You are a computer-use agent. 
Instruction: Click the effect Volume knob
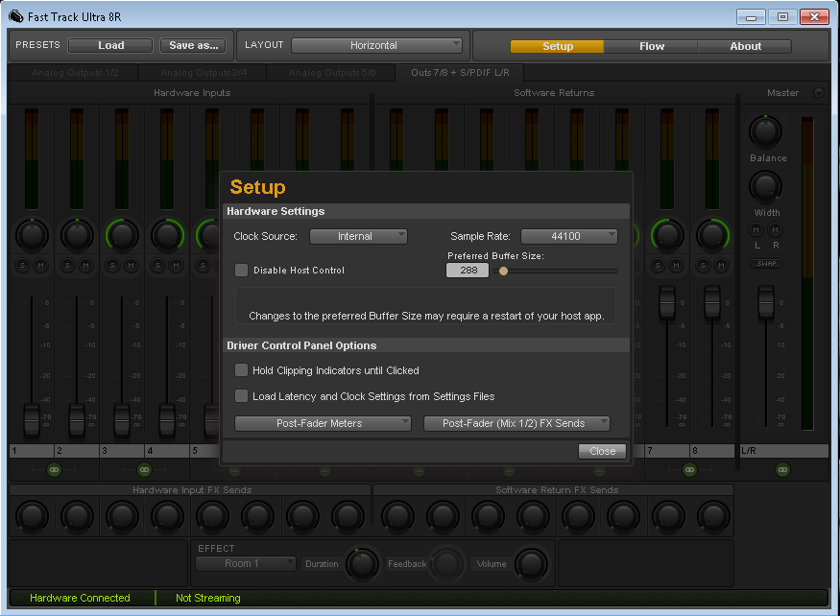pyautogui.click(x=530, y=563)
